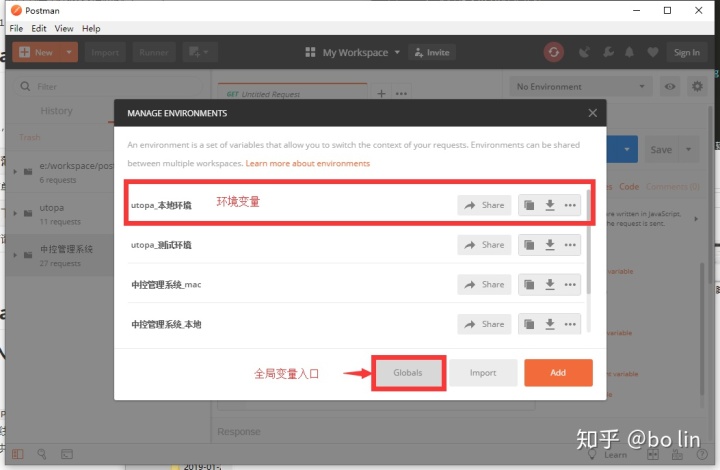The width and height of the screenshot is (720, 470).
Task: Open more actions for utopa_本地环境
Action: click(x=570, y=205)
